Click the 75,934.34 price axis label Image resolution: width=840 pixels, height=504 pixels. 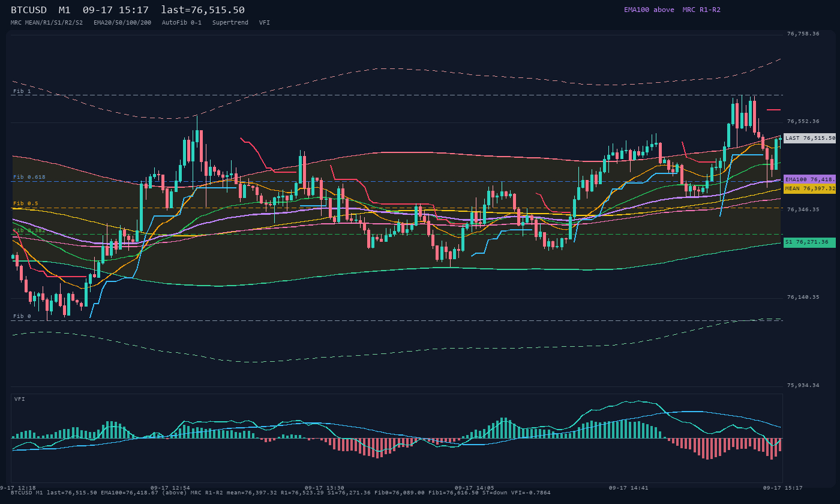pos(803,385)
